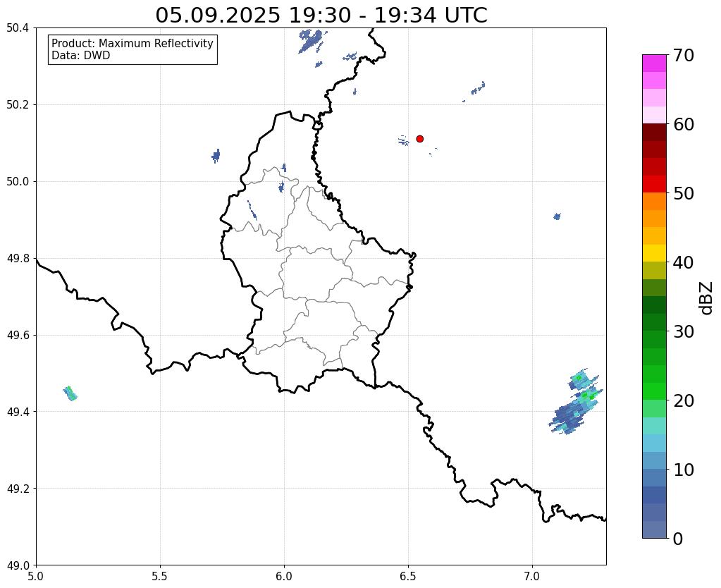The height and width of the screenshot is (588, 721).
Task: Click the latitude axis label 49.4
Action: (18, 411)
